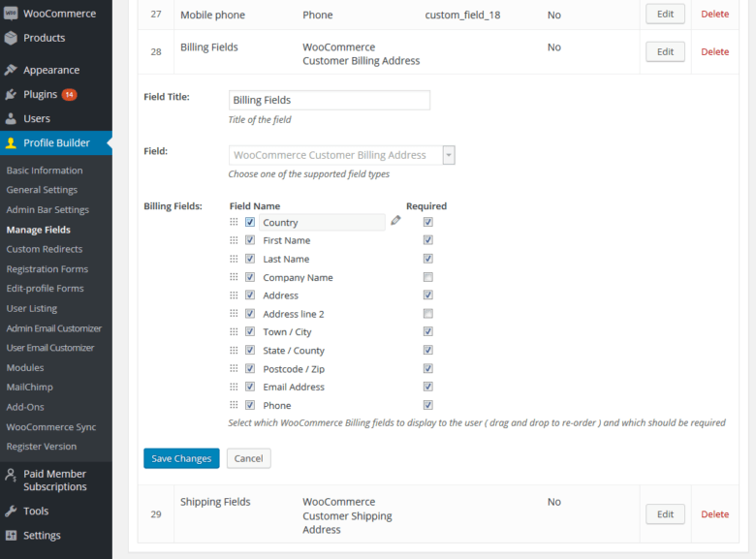Open Admin Email Customizer page

click(x=54, y=328)
